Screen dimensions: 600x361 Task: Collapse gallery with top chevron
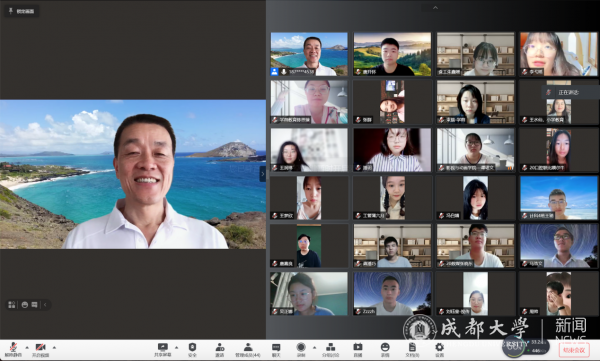click(435, 8)
